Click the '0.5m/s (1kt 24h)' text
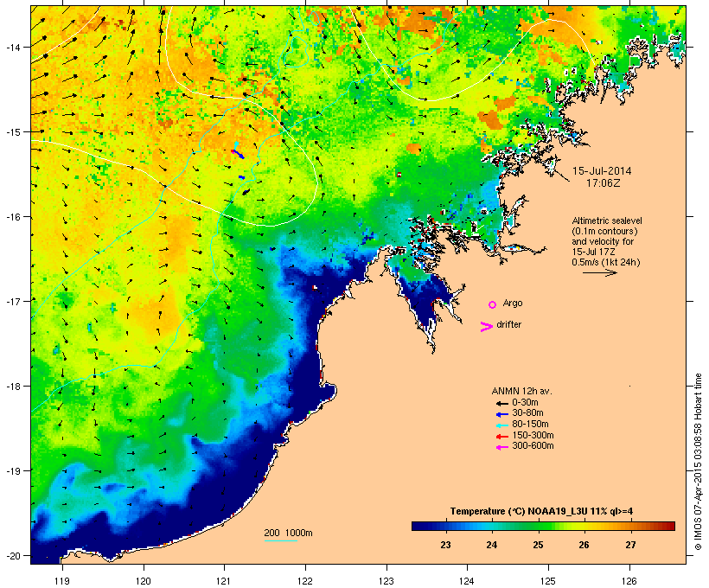This screenshot has width=709, height=588. click(x=606, y=262)
